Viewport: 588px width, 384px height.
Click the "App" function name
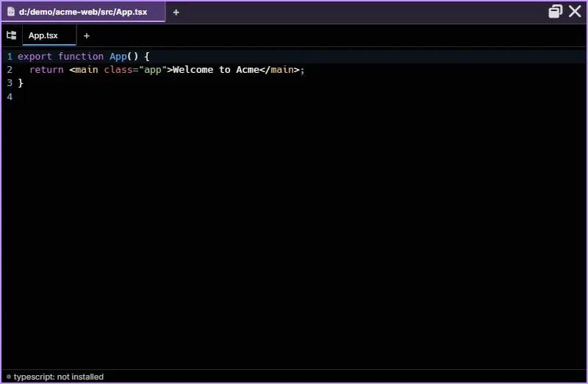[x=118, y=57]
